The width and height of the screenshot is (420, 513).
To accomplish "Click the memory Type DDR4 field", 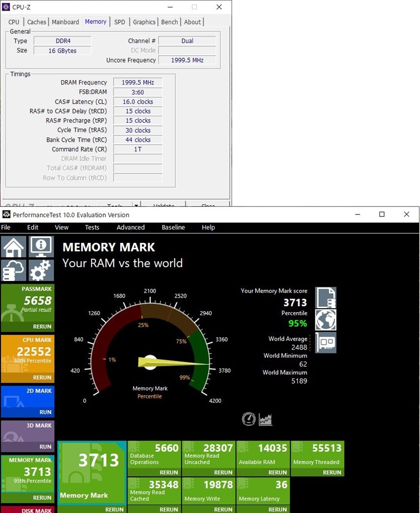I will click(x=63, y=41).
